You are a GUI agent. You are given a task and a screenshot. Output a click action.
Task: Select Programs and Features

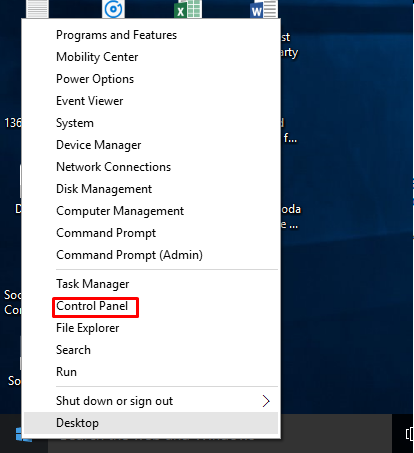point(116,35)
